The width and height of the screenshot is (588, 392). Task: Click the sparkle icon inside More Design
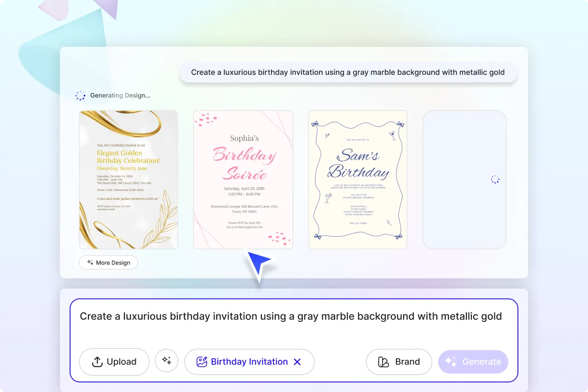click(89, 262)
